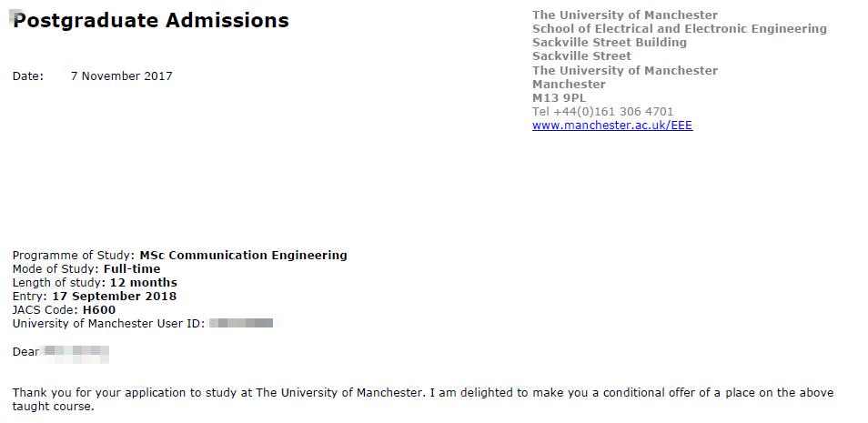Click the JACS Code H600 value

click(x=98, y=309)
